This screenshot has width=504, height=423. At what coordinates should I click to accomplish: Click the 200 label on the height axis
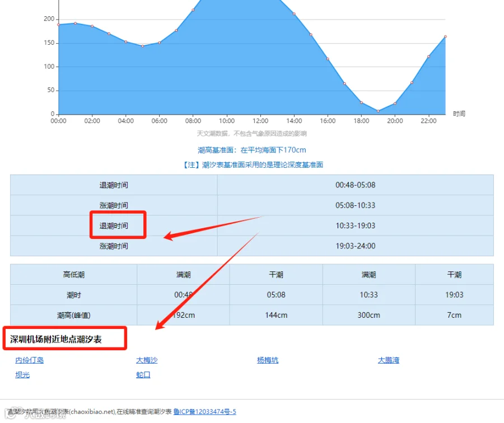49,19
